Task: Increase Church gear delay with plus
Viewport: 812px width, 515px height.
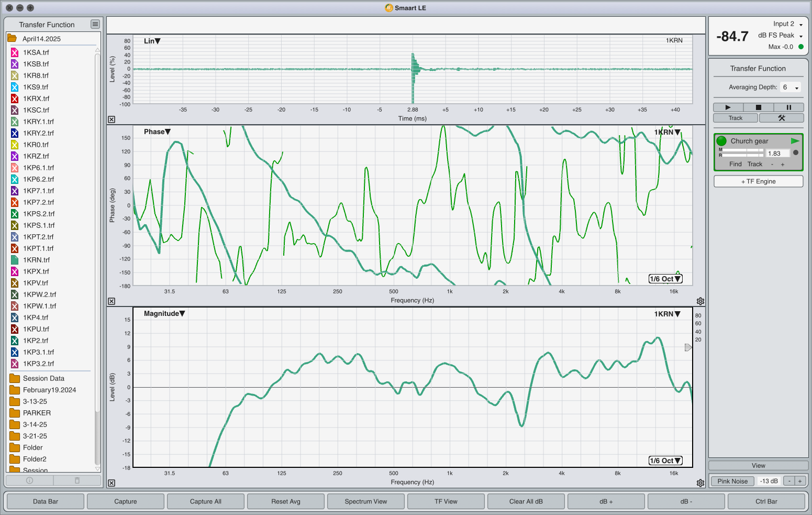Action: 783,165
